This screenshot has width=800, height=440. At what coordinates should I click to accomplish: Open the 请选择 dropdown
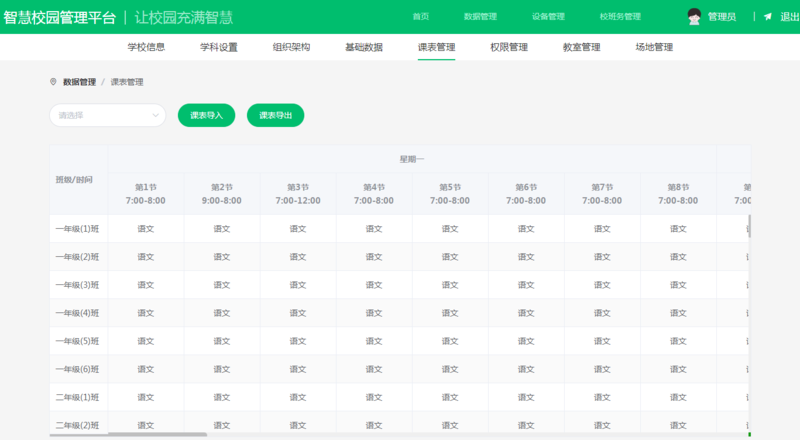107,115
